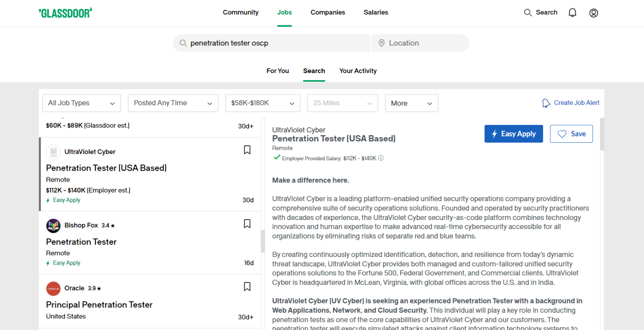Click the job keyword search field

click(271, 43)
